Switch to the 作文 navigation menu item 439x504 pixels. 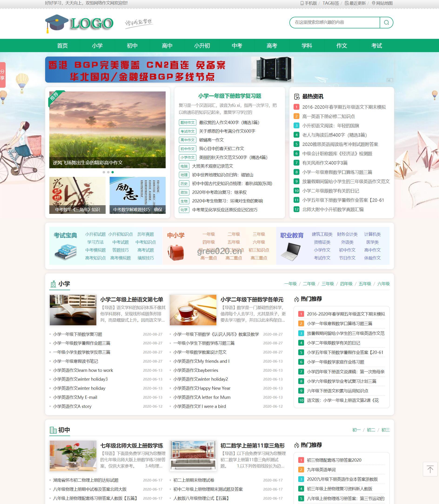coord(342,46)
